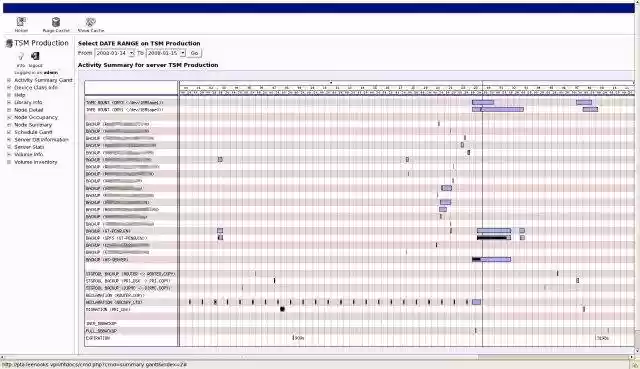The width and height of the screenshot is (640, 369).
Task: Click the Go button for date range
Action: point(194,53)
